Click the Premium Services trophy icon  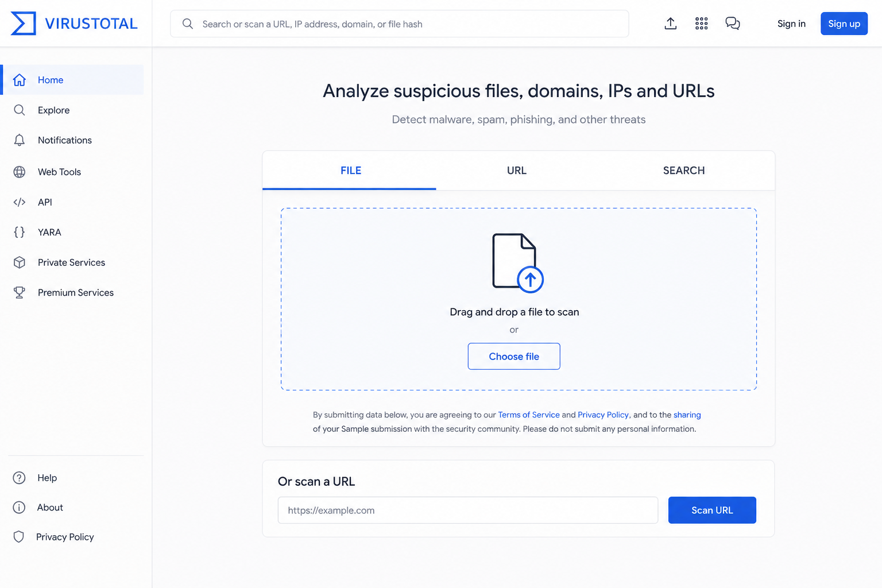pyautogui.click(x=20, y=292)
